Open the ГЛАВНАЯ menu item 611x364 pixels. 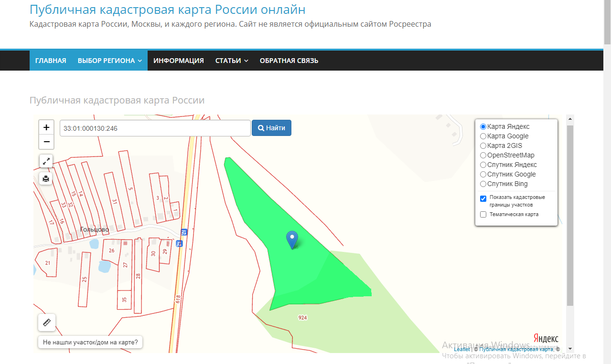point(50,60)
